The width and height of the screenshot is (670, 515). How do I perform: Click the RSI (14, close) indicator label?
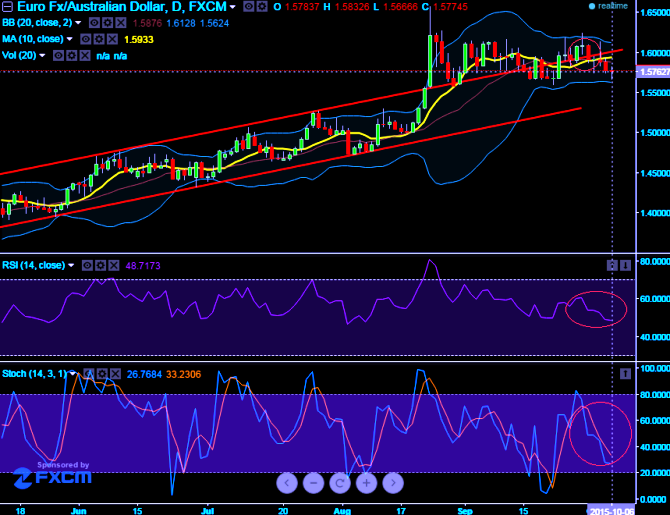(34, 265)
